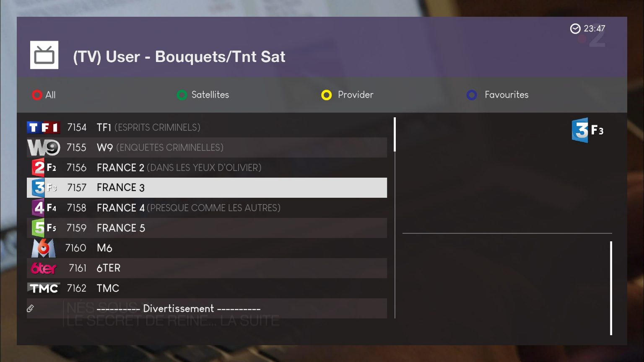644x362 pixels.
Task: Click the TF1 channel logo
Action: pyautogui.click(x=44, y=127)
